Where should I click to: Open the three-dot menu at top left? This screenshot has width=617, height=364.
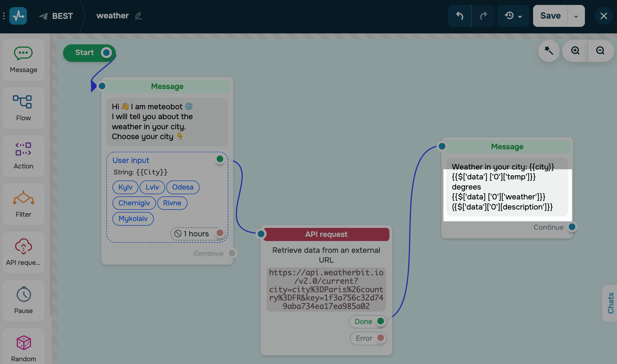[x=4, y=16]
